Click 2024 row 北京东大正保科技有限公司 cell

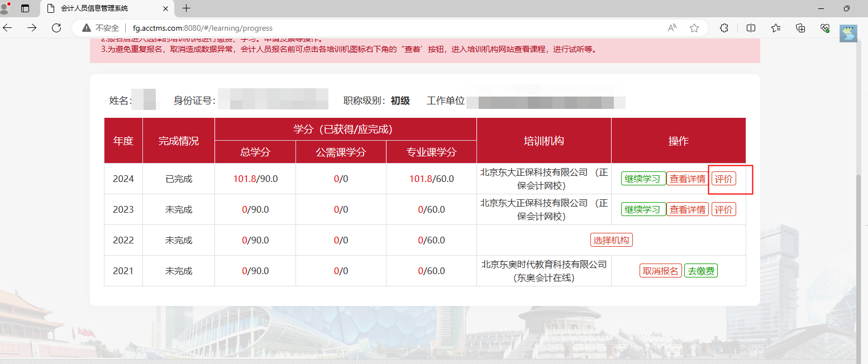point(544,179)
